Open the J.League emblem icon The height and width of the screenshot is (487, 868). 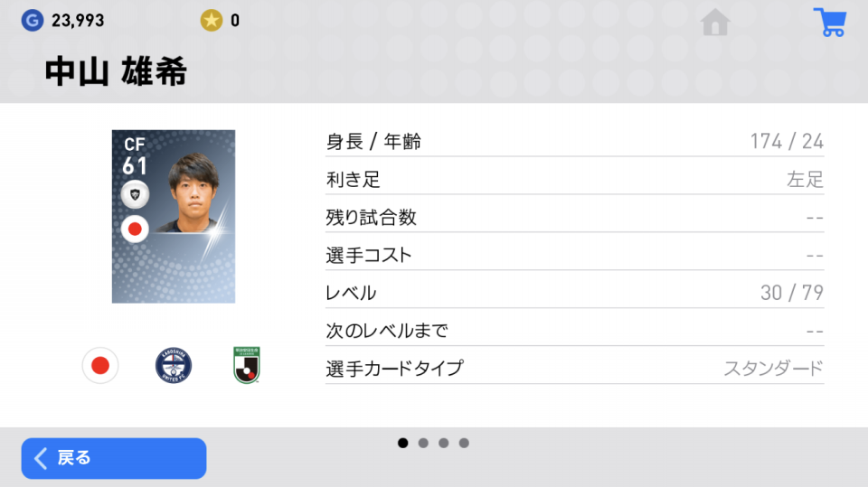(246, 365)
